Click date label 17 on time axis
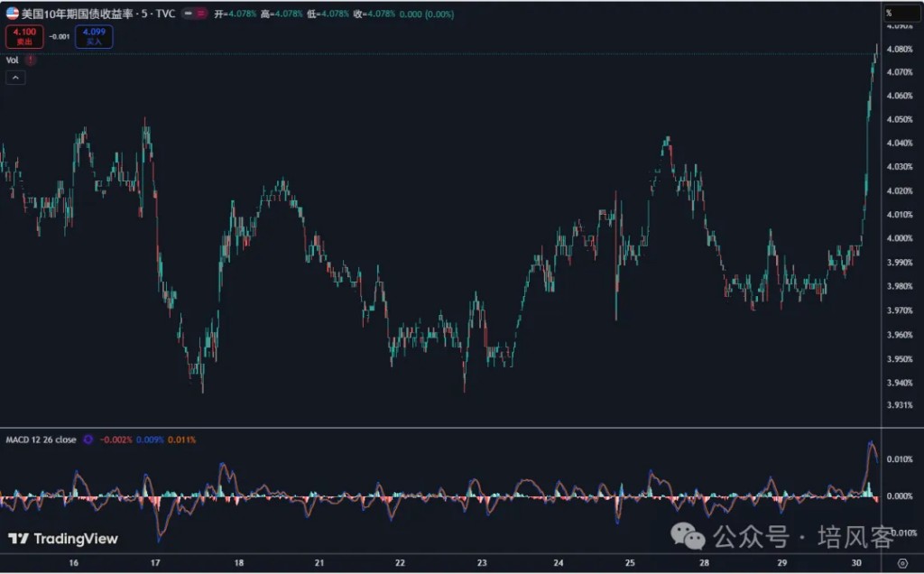This screenshot has width=924, height=574. (155, 563)
